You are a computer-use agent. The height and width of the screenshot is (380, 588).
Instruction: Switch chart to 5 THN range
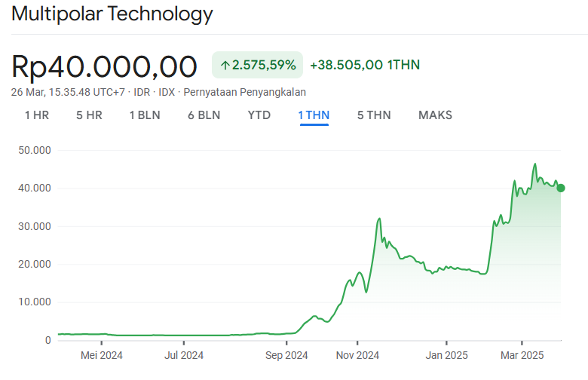374,115
